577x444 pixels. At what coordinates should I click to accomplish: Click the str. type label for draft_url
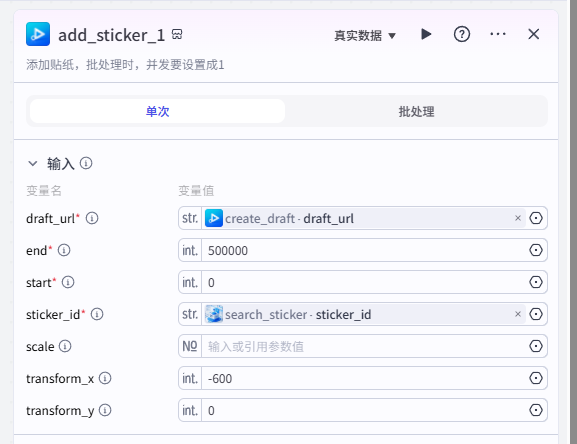190,218
